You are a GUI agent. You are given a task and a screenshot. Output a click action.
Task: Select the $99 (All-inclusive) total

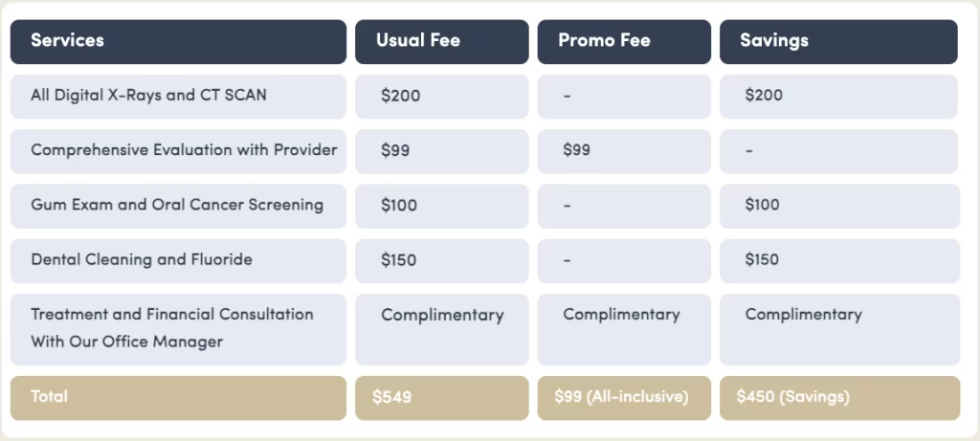point(623,397)
